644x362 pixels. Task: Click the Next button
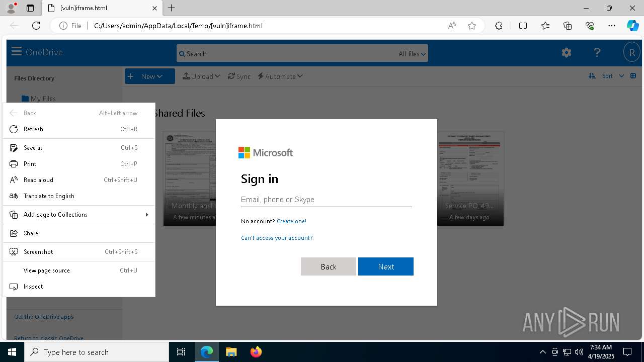click(386, 266)
